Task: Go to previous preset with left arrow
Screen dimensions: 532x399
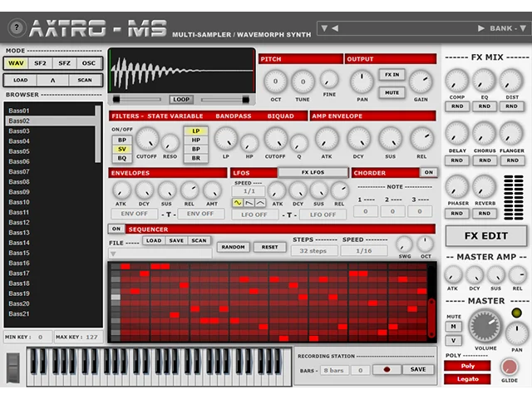Action: click(x=335, y=28)
